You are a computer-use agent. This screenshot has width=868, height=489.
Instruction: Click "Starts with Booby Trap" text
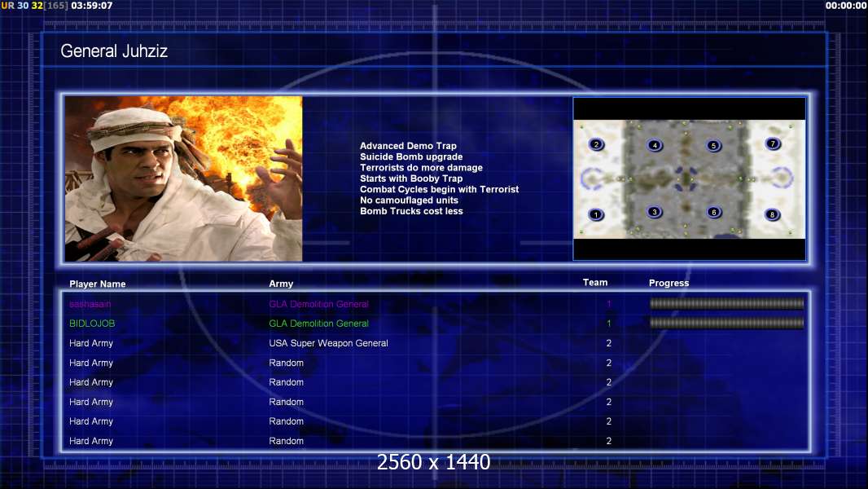tap(411, 178)
